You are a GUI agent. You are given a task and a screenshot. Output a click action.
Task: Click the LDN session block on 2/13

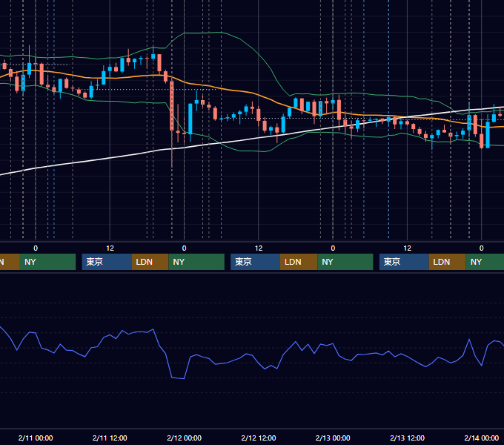448,262
